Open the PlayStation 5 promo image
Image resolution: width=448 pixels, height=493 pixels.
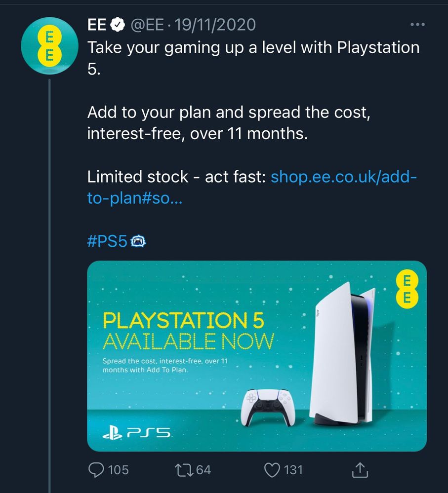pos(257,356)
